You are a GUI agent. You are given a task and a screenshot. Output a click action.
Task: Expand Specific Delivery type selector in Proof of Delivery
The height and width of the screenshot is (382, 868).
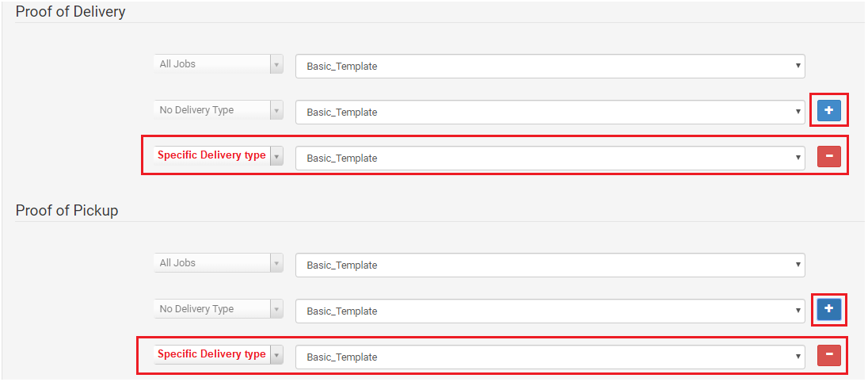tap(276, 156)
